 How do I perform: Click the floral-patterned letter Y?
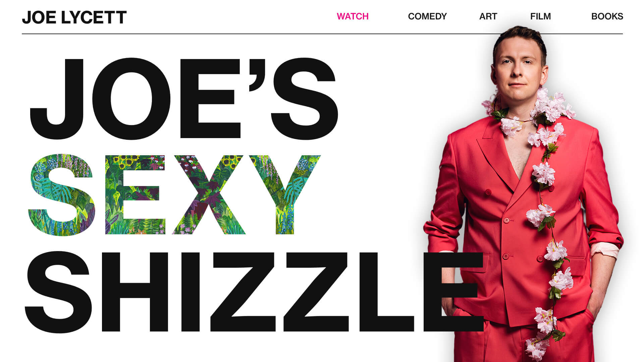point(285,195)
